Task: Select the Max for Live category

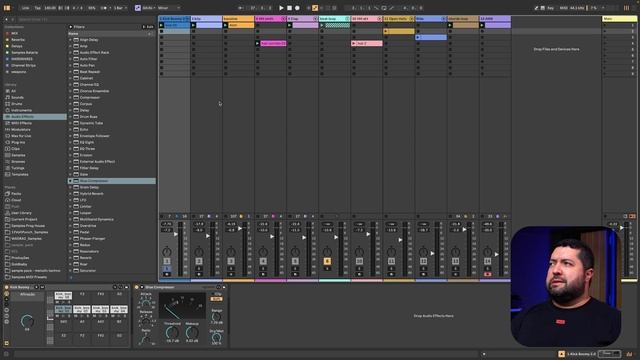Action: click(21, 136)
